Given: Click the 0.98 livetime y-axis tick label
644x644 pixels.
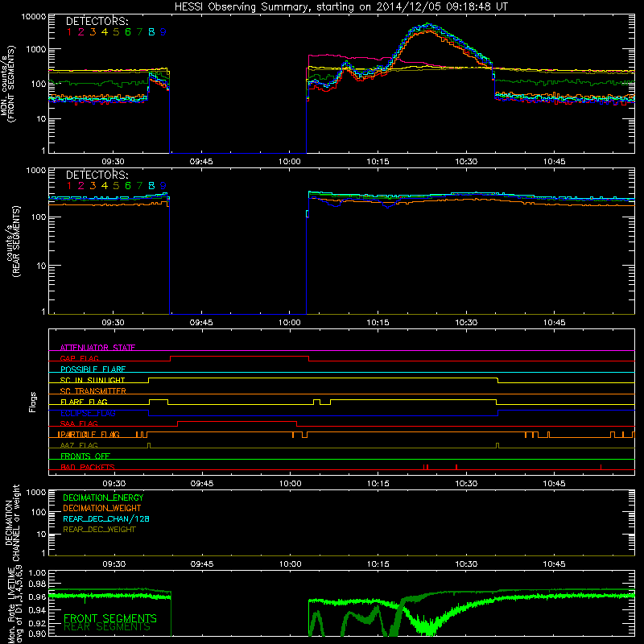Looking at the screenshot, I should click(37, 584).
